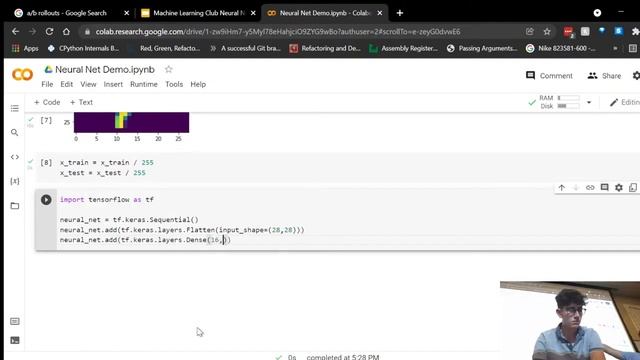Move cell up with the arrow icon
The height and width of the screenshot is (360, 640).
(x=562, y=188)
